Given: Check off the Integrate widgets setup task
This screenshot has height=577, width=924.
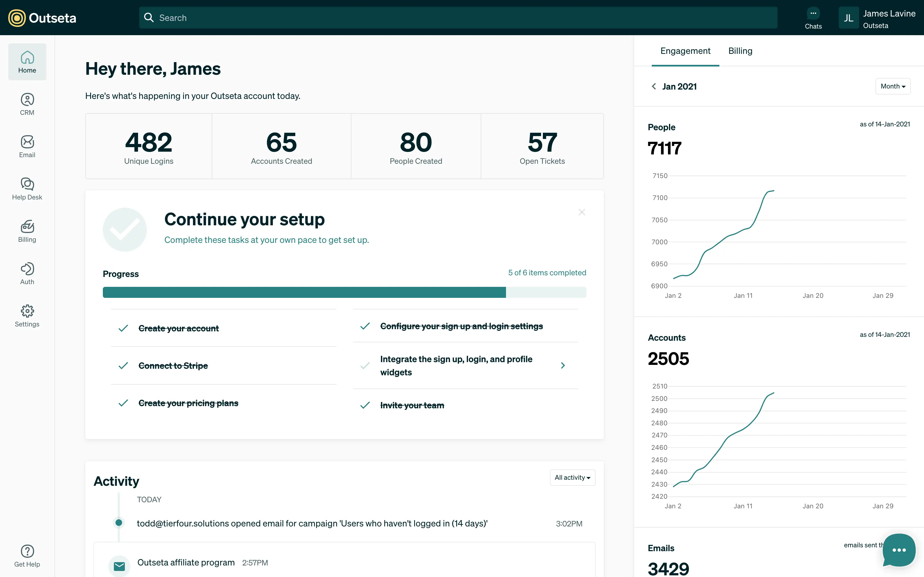Looking at the screenshot, I should 365,365.
